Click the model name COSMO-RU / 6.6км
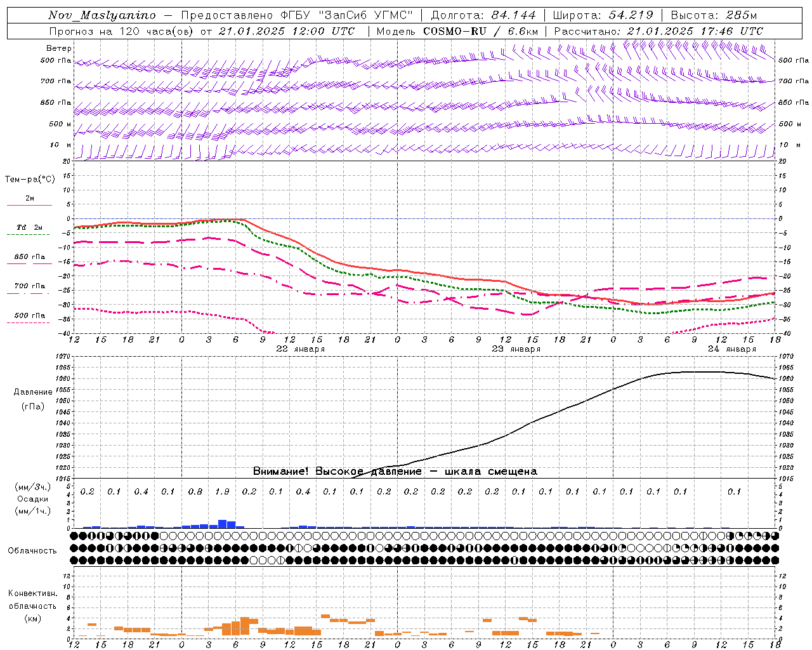The width and height of the screenshot is (812, 650). coord(480,31)
